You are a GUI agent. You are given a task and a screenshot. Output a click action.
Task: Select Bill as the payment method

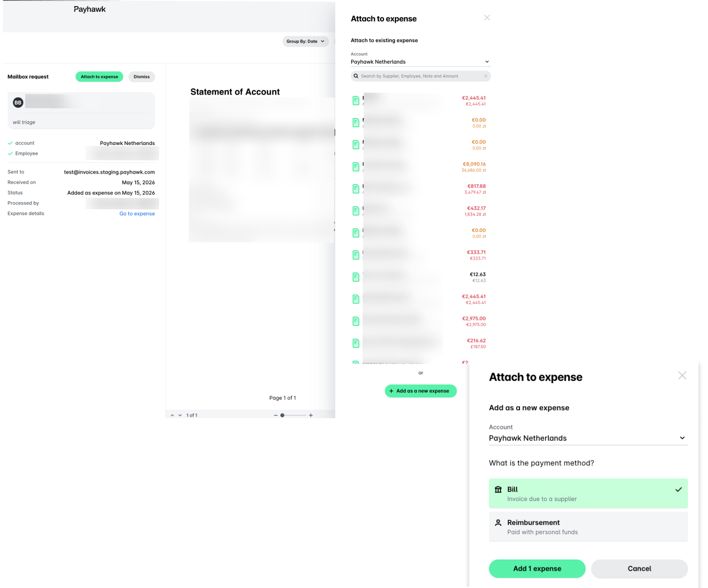(x=588, y=494)
